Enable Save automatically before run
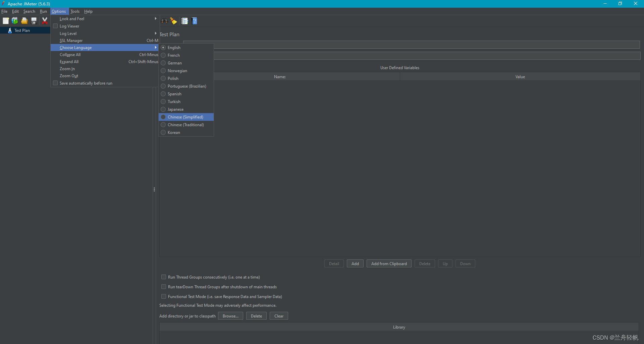This screenshot has width=644, height=344. 56,83
